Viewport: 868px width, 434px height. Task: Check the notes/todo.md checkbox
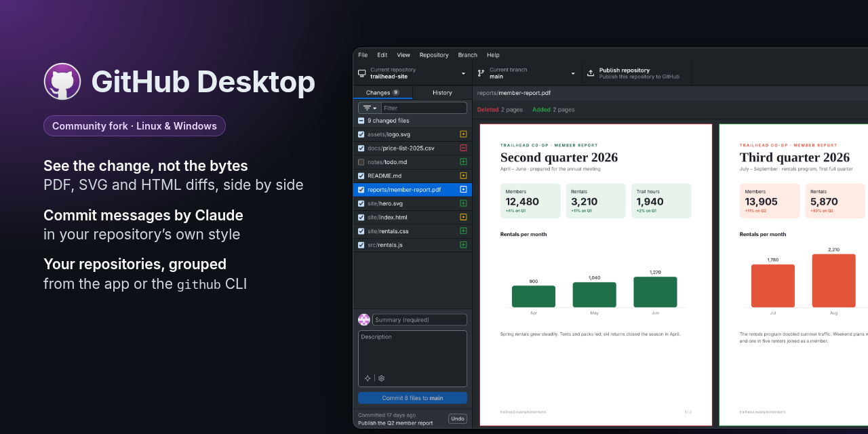(361, 162)
